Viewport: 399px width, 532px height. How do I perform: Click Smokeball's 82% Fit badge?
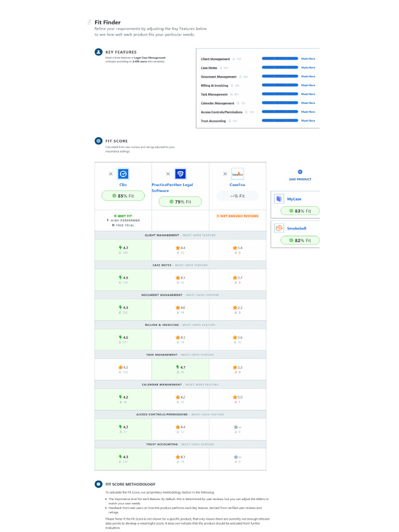pyautogui.click(x=300, y=240)
